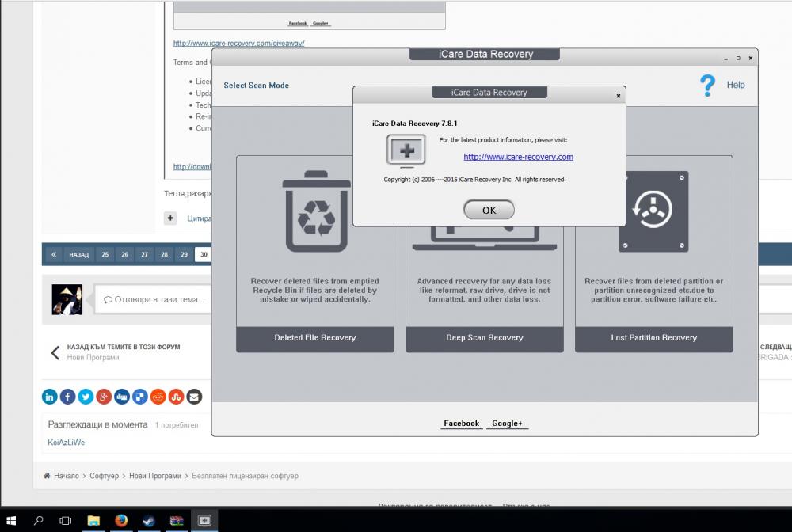Open Task View on taskbar
Image resolution: width=792 pixels, height=532 pixels.
(66, 520)
